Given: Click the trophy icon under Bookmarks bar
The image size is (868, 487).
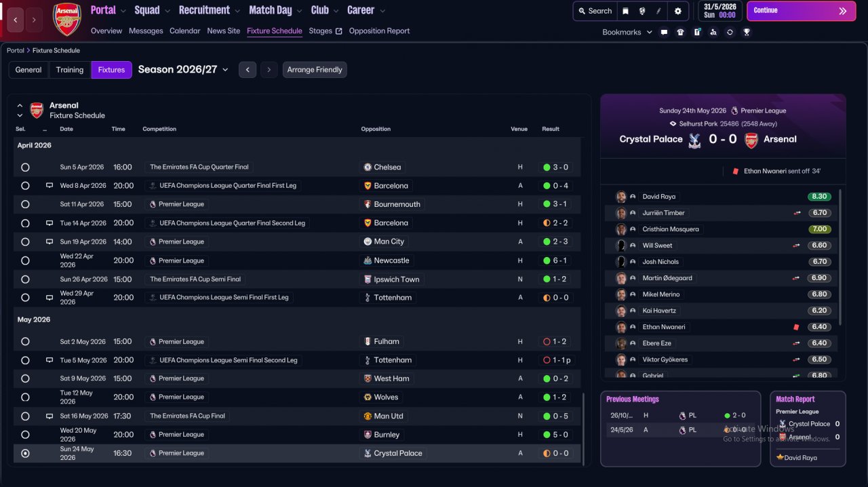Looking at the screenshot, I should pyautogui.click(x=747, y=32).
